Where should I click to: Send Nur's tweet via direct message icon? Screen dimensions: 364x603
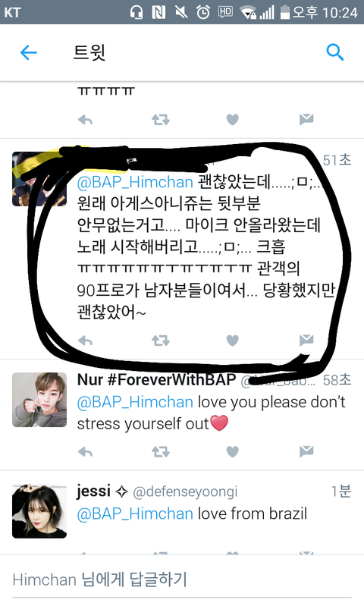(306, 451)
